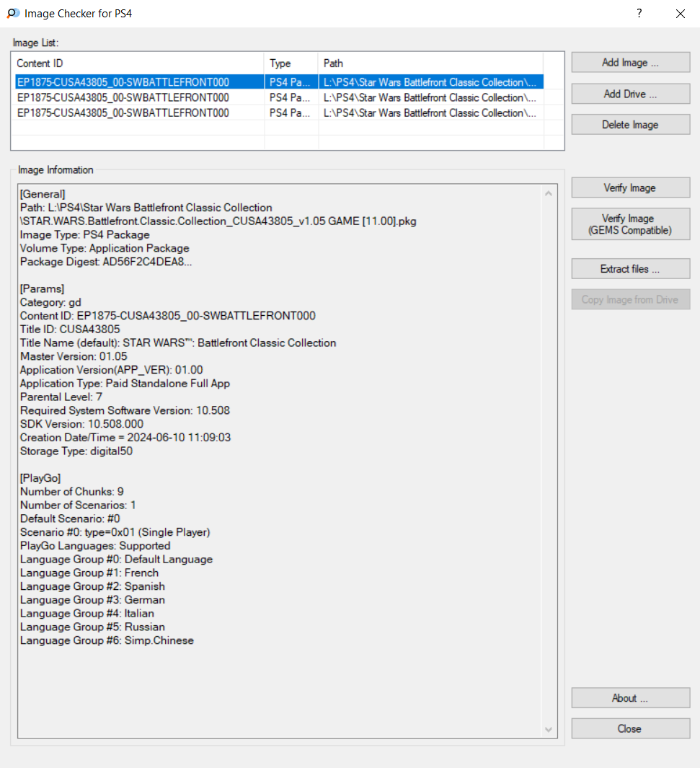Choose Extract files from the package
This screenshot has height=768, width=700.
coord(631,269)
